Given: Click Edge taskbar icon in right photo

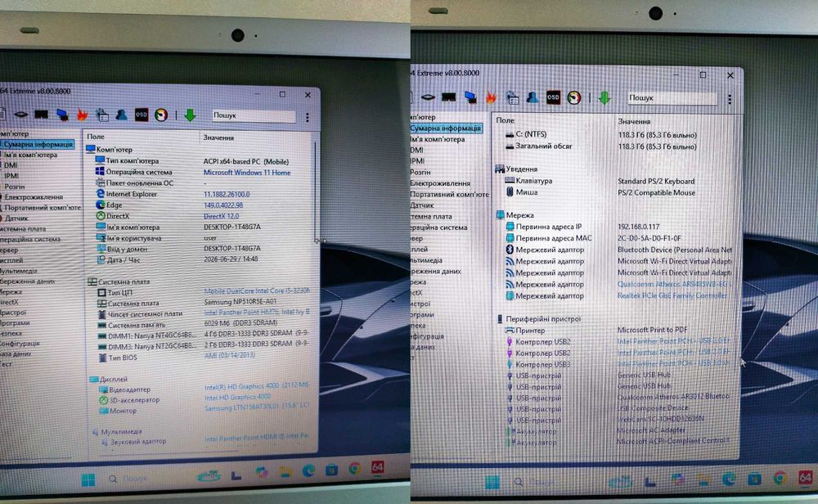Looking at the screenshot, I should [729, 479].
